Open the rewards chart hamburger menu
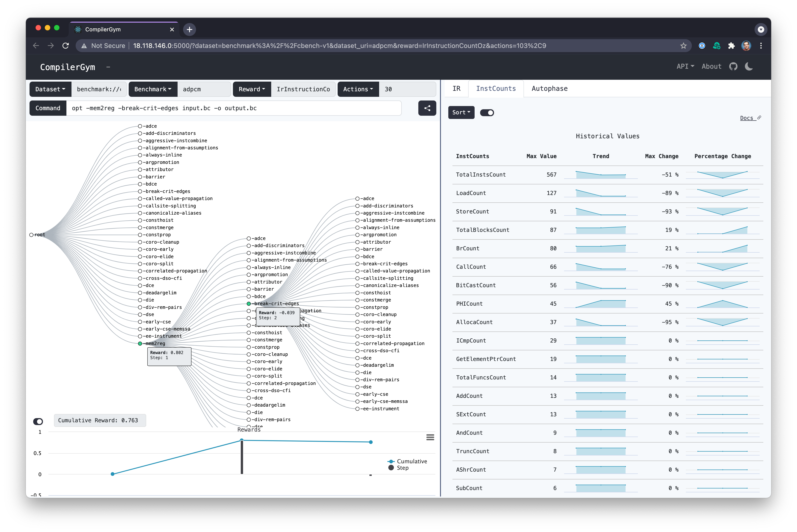Screen dimensions: 797x532 pyautogui.click(x=430, y=437)
